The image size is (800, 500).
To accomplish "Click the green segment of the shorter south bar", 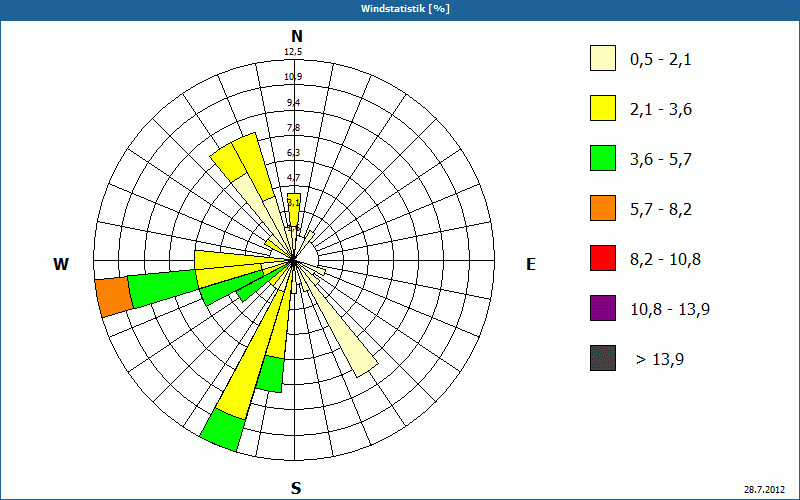I will coord(269,374).
